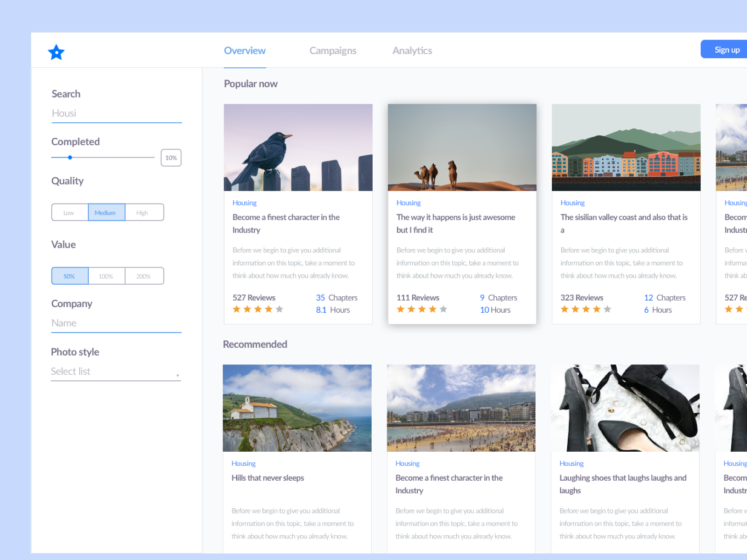747x560 pixels.
Task: Select the Low quality option
Action: click(x=69, y=212)
